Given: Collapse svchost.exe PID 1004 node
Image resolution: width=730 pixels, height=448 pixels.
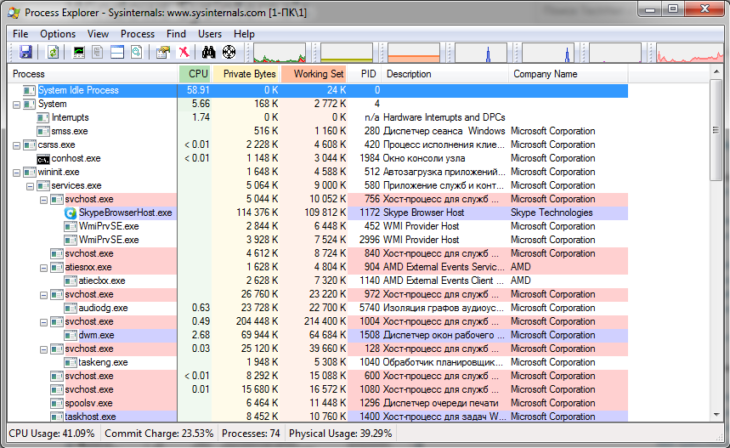Looking at the screenshot, I should click(44, 322).
